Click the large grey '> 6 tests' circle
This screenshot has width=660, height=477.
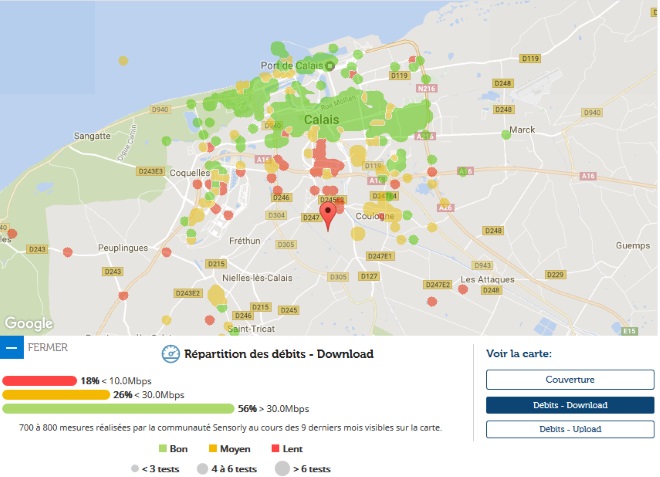282,468
